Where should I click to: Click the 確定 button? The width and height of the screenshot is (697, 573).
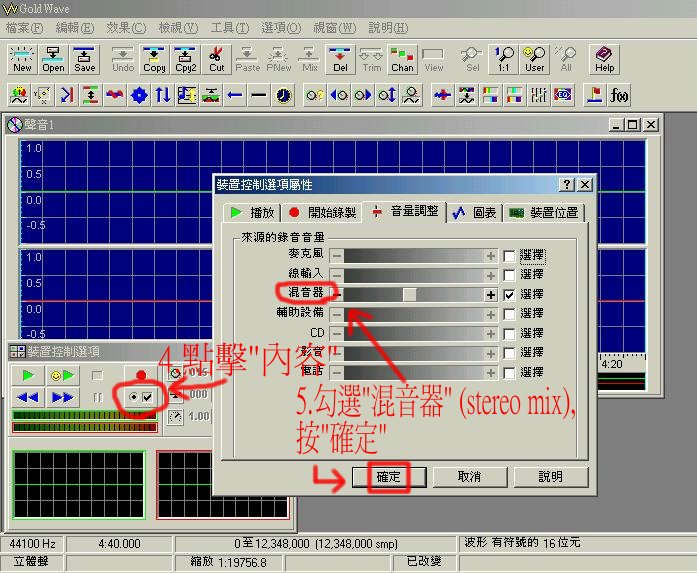tap(388, 477)
